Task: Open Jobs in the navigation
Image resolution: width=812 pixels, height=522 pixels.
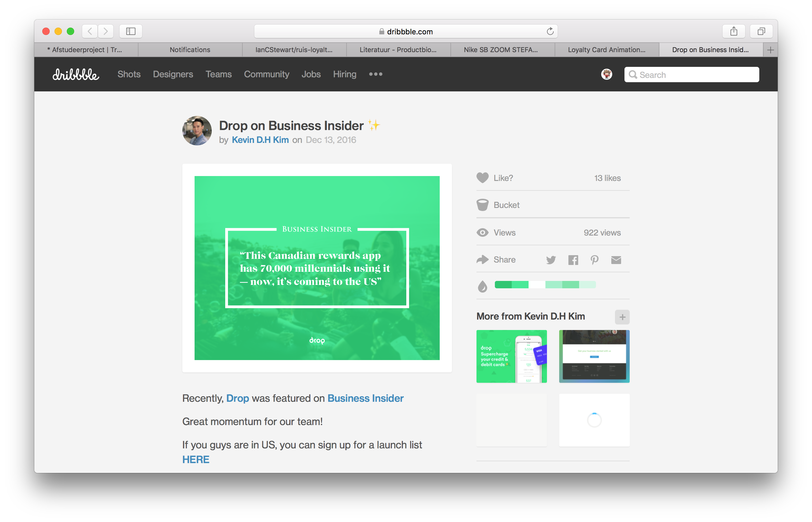Action: click(311, 74)
